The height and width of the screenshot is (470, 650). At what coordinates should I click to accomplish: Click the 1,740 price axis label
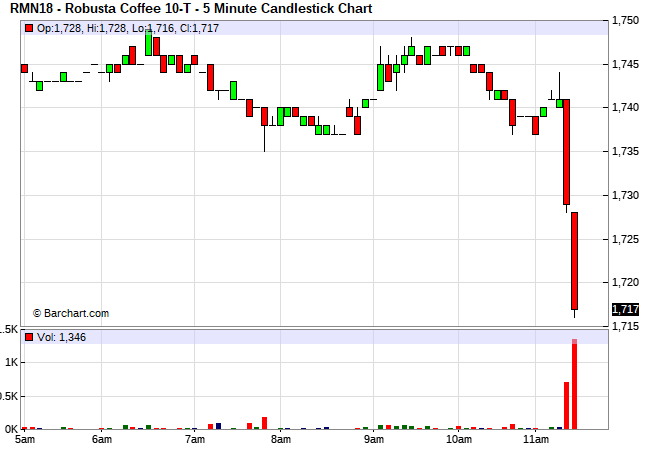(x=625, y=107)
